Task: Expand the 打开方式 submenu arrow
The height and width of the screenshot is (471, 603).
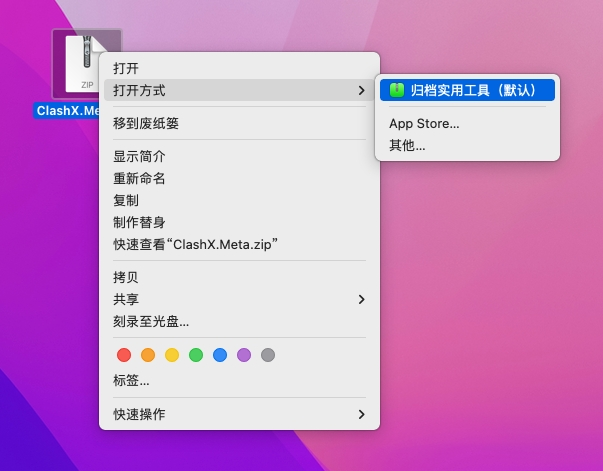Action: (361, 90)
